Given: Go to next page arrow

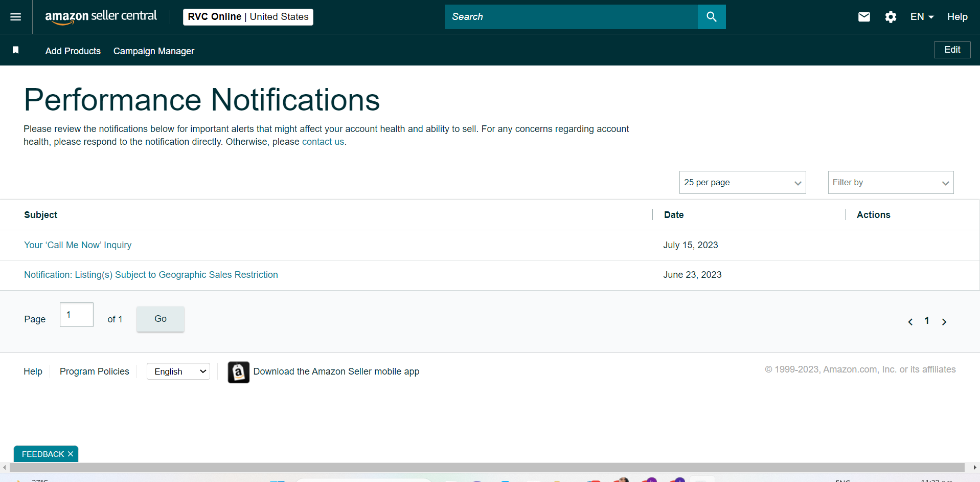Looking at the screenshot, I should 944,322.
